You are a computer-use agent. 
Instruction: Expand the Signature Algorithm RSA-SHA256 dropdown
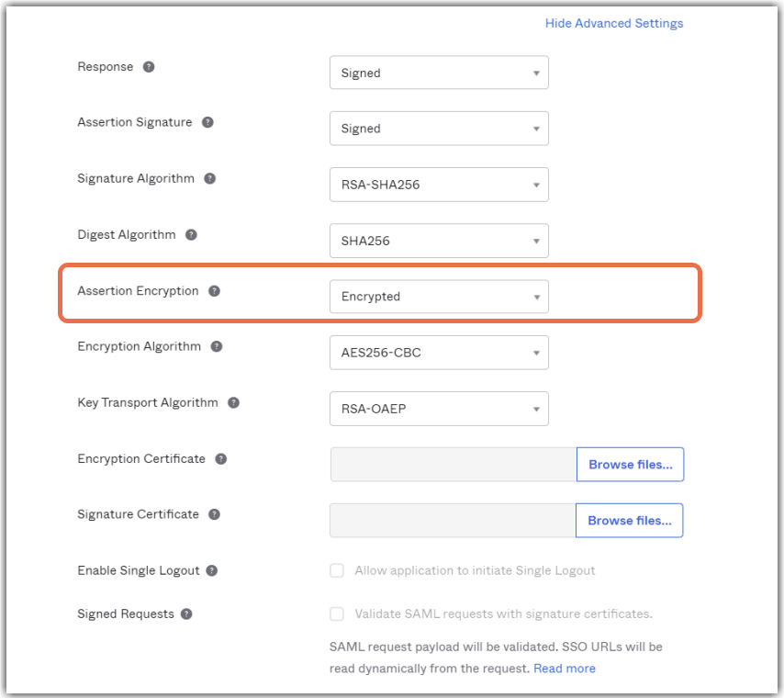coord(439,185)
